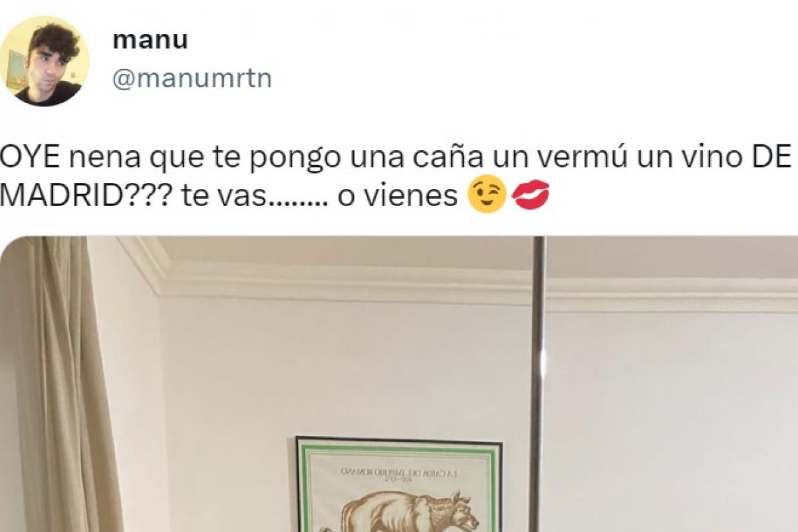Open the @manumrtn handle link
This screenshot has width=798, height=532.
192,79
